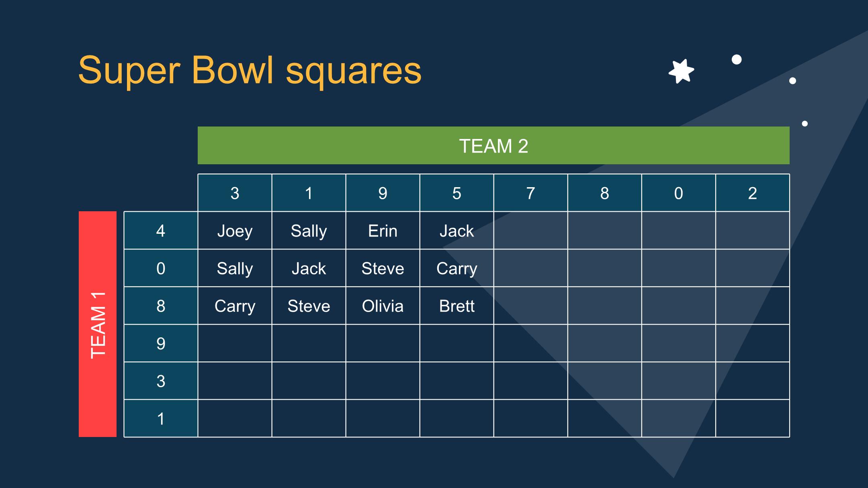
Task: Click the red TEAM 1 banner
Action: (98, 324)
